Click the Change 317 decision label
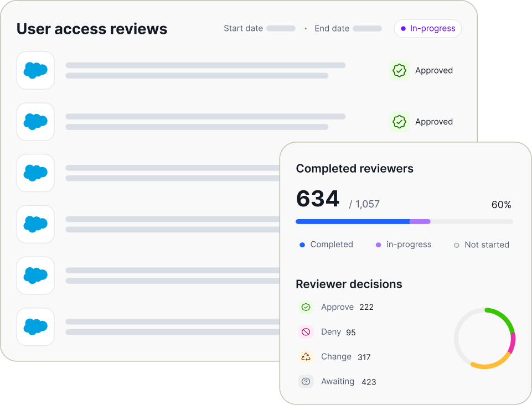532x405 pixels. point(346,356)
